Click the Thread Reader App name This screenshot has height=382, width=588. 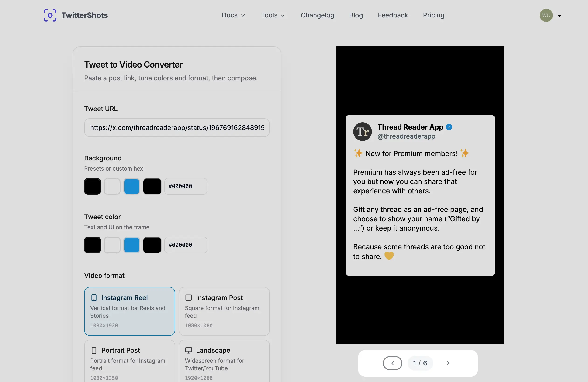(x=410, y=127)
